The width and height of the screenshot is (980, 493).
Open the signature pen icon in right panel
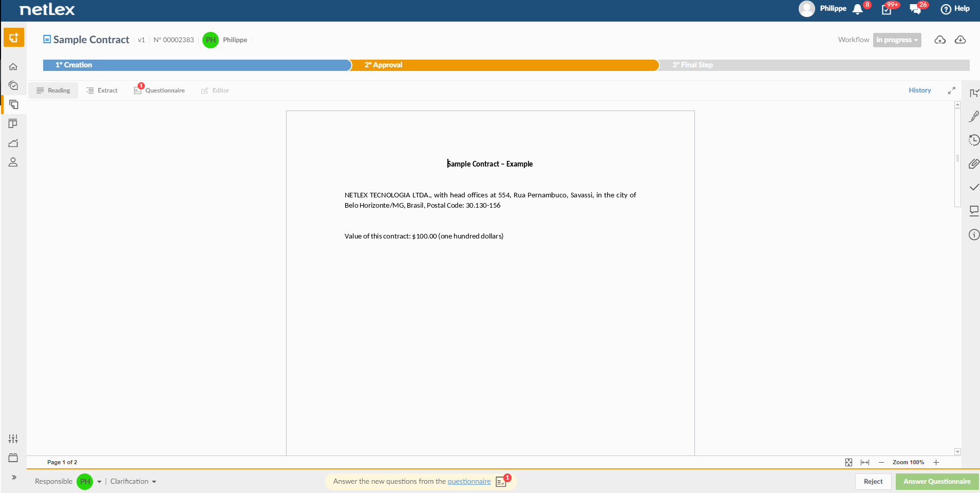pyautogui.click(x=974, y=117)
